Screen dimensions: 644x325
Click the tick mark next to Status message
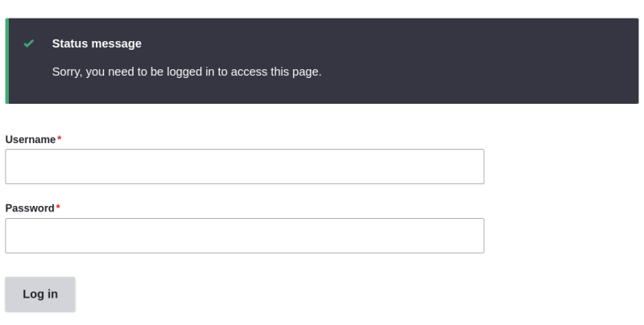tap(29, 43)
